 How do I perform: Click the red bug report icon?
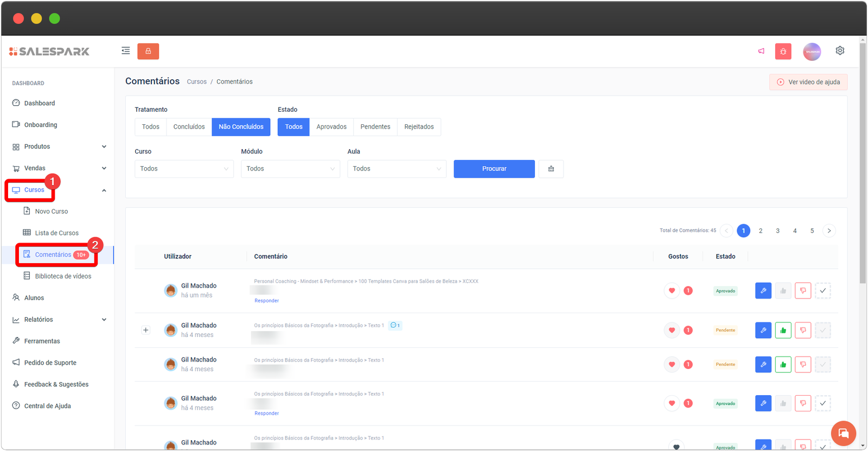783,52
